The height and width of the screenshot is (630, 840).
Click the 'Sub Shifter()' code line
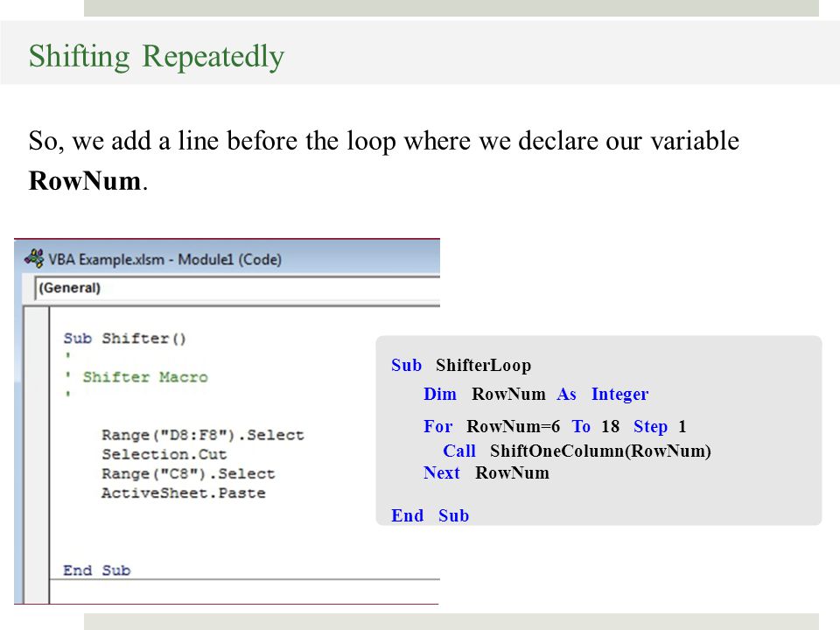[125, 339]
